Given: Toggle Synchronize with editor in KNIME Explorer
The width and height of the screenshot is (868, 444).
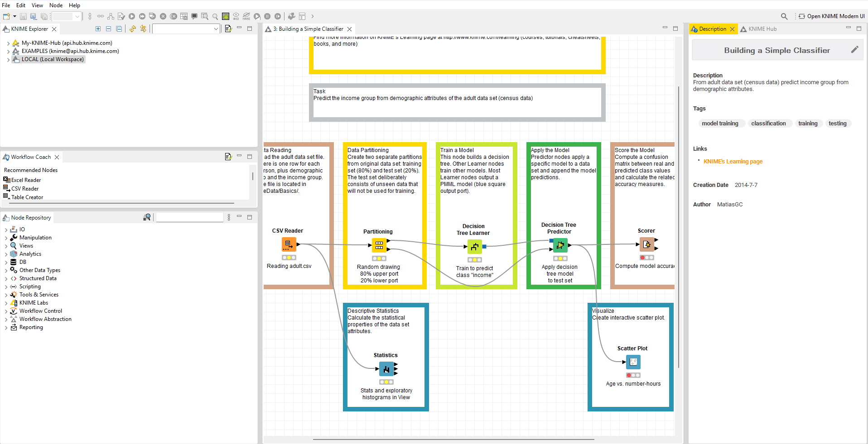Looking at the screenshot, I should 143,29.
